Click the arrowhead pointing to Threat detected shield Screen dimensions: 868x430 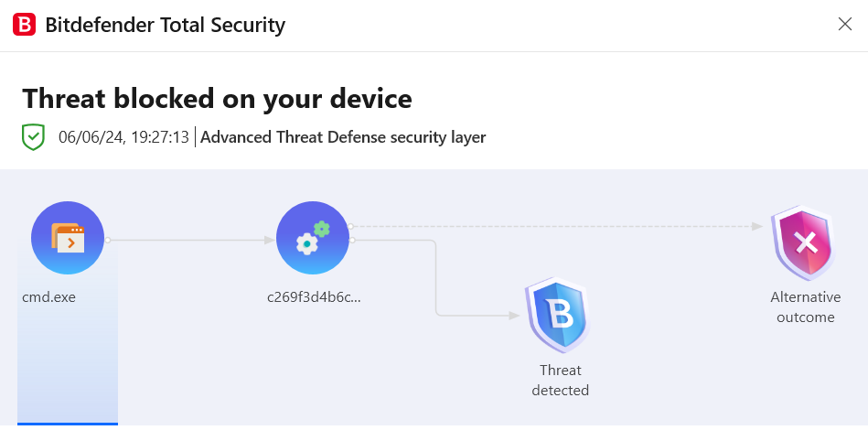click(514, 316)
